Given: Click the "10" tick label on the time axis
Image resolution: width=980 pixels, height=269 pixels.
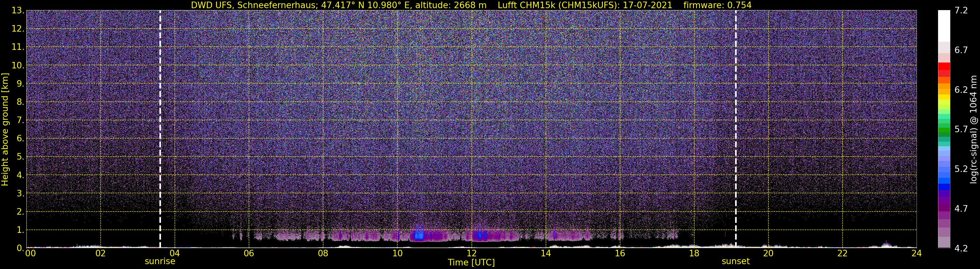Looking at the screenshot, I should coord(397,254).
